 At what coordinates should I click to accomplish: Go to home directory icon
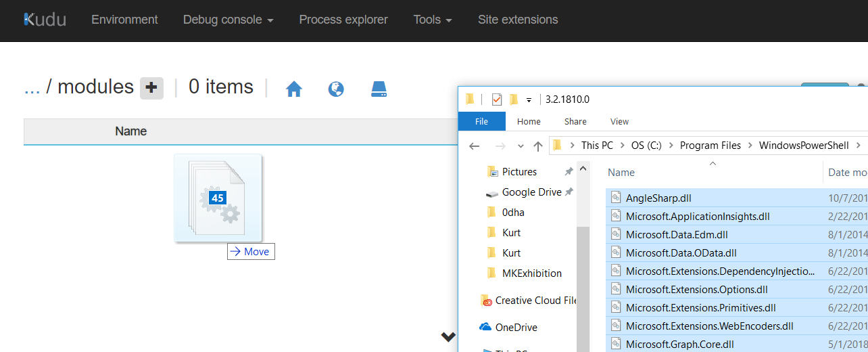point(293,89)
